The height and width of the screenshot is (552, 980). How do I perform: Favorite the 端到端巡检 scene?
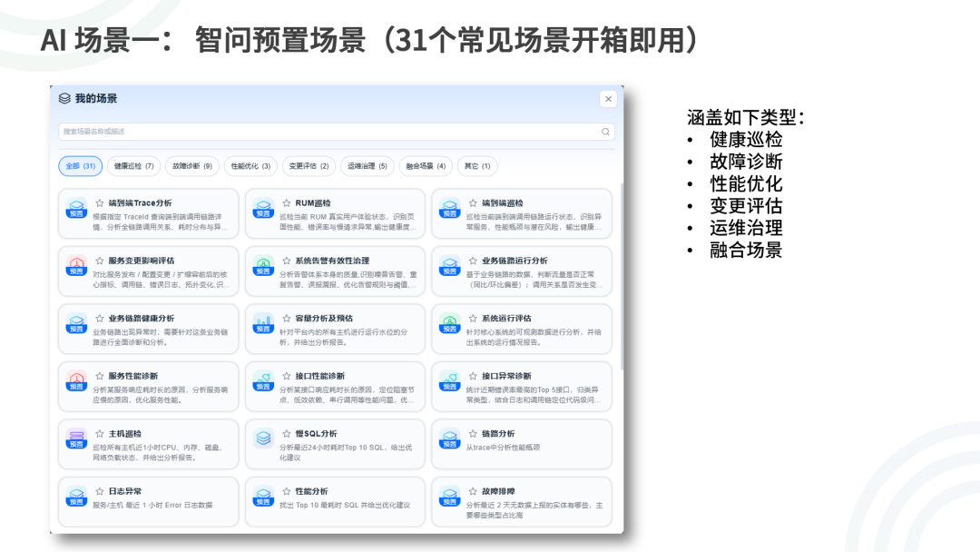pos(473,202)
